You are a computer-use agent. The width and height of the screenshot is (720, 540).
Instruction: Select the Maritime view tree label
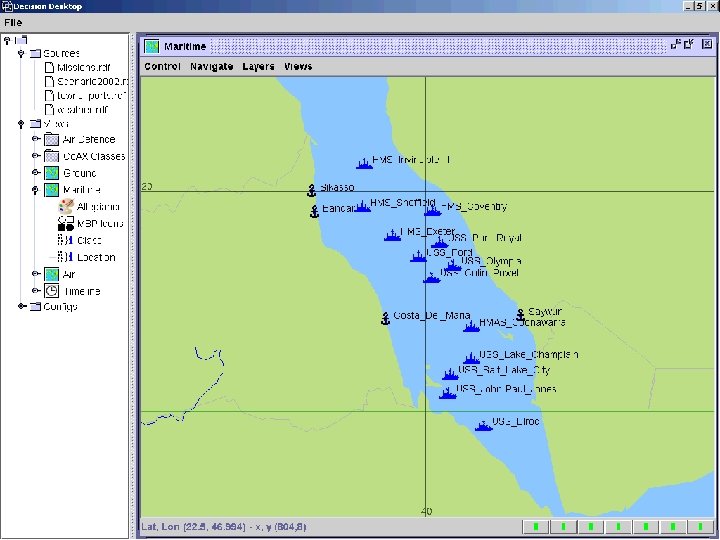click(82, 190)
